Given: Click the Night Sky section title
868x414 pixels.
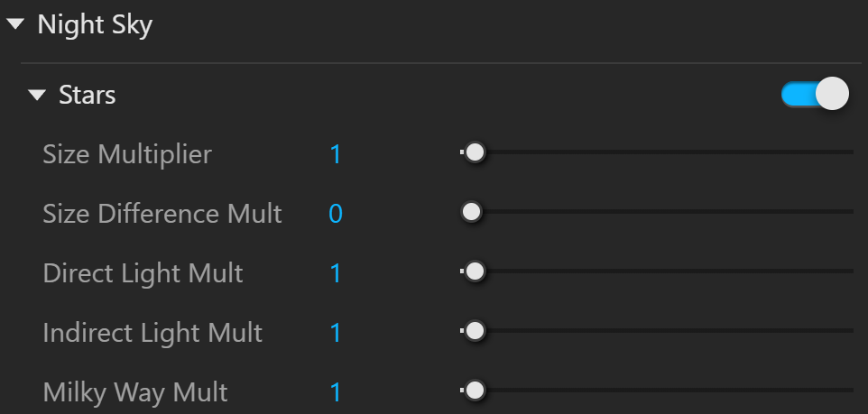Looking at the screenshot, I should coord(95,25).
